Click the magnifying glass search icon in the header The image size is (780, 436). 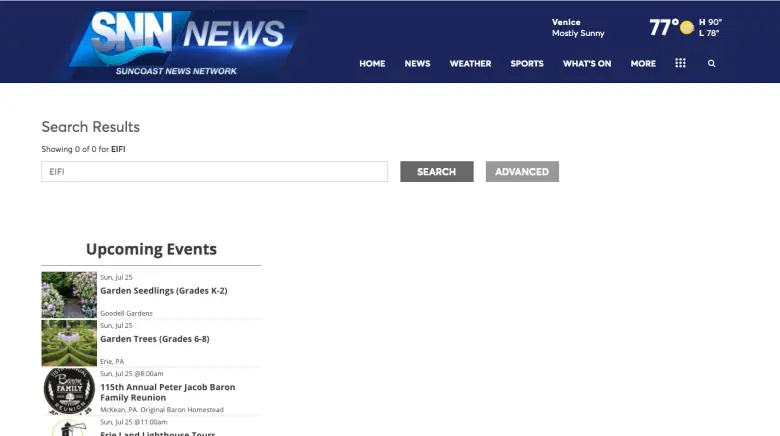pyautogui.click(x=711, y=63)
